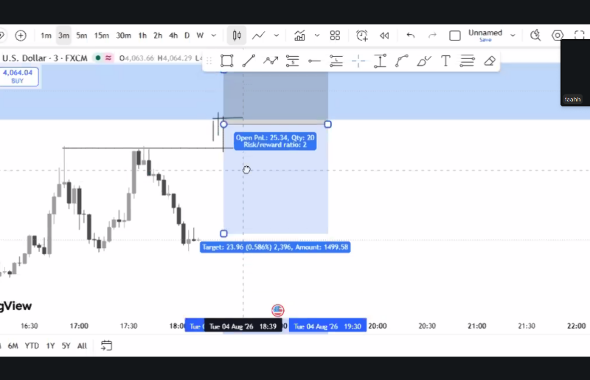Click the target handle at the bottom of the position
The width and height of the screenshot is (590, 380).
[x=224, y=234]
